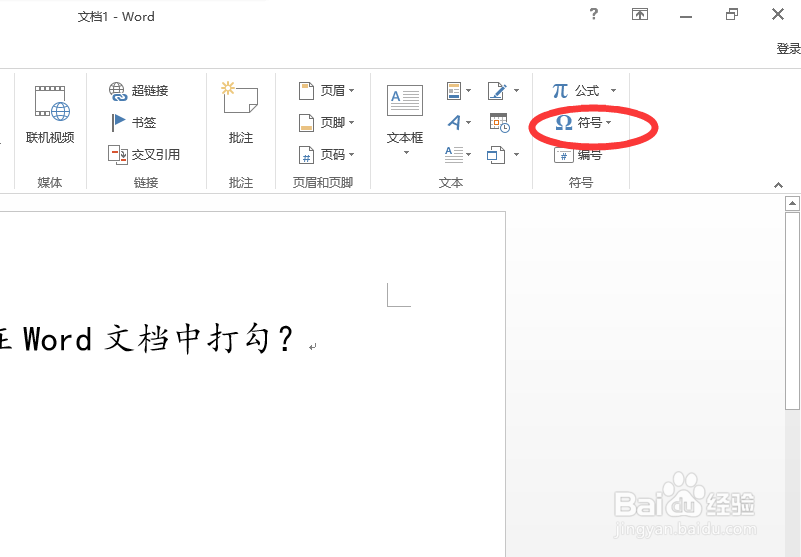Open the 公式 equation button
Screen dimensions: 801x557
pos(576,91)
